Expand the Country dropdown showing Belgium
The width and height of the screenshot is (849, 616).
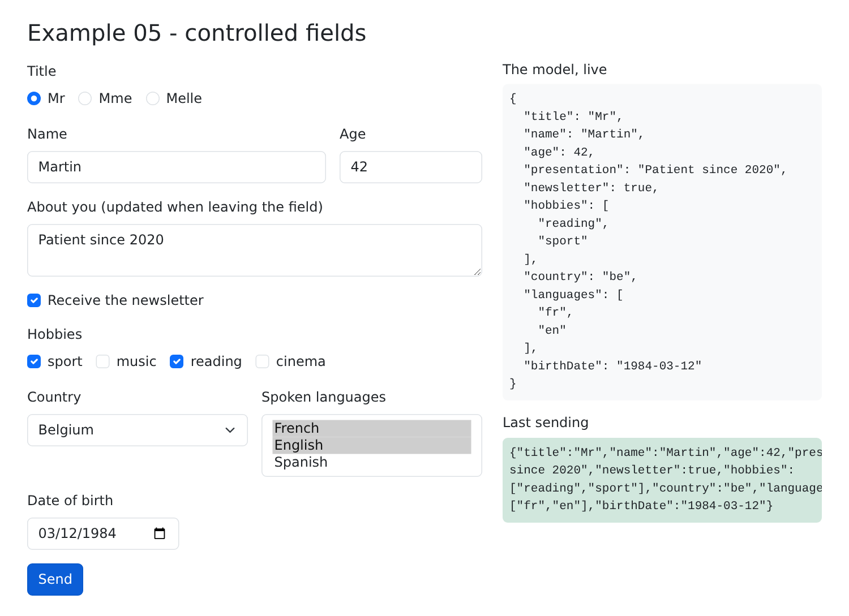click(x=138, y=430)
